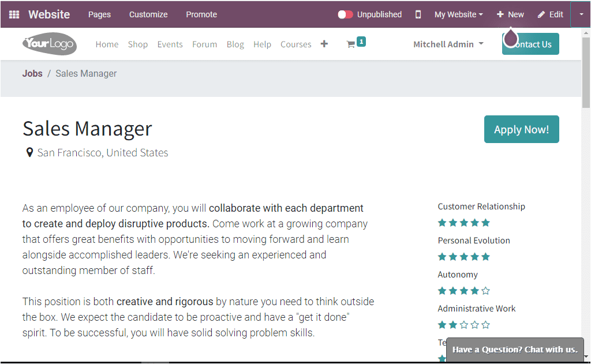Viewport: 591px width, 364px height.
Task: Open the Mitchell Admin user dropdown
Action: (448, 44)
